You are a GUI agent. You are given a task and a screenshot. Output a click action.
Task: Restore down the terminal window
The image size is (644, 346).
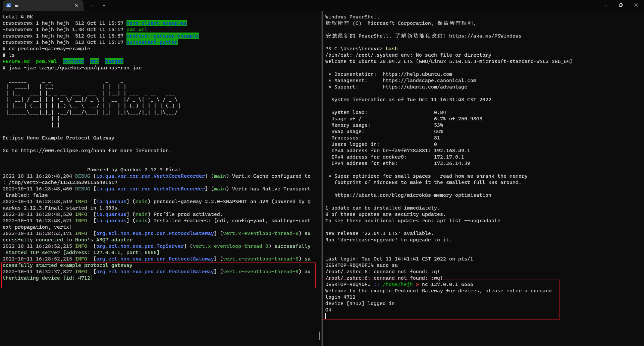tap(621, 5)
